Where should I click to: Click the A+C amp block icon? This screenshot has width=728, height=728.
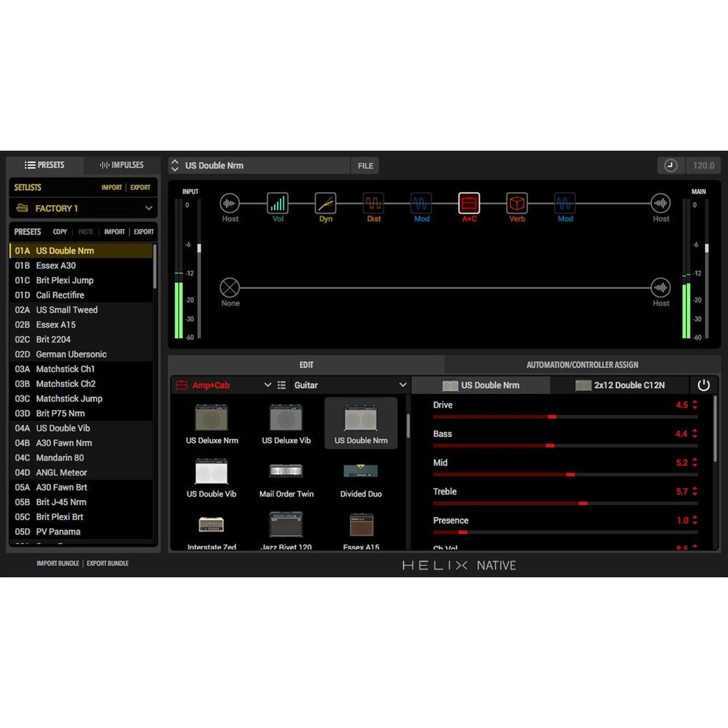coord(469,204)
